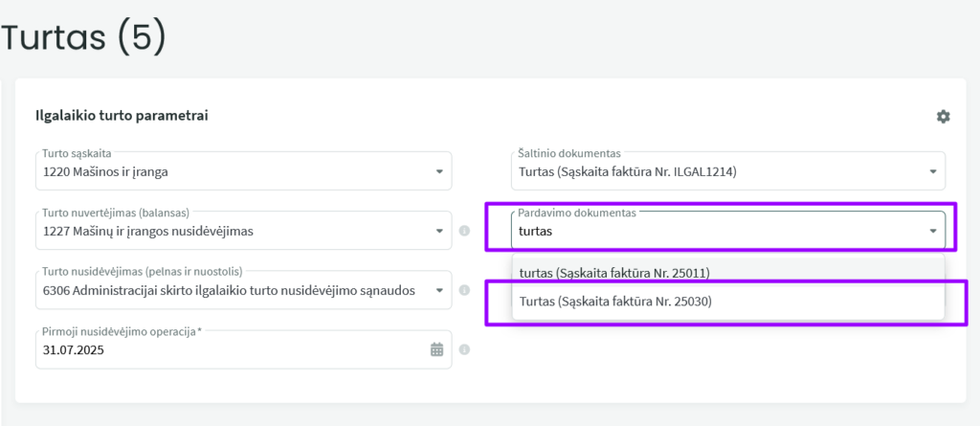The height and width of the screenshot is (426, 980).
Task: Click calendar icon in Pirmoji nusidėvėjimo operacija
Action: pos(436,350)
